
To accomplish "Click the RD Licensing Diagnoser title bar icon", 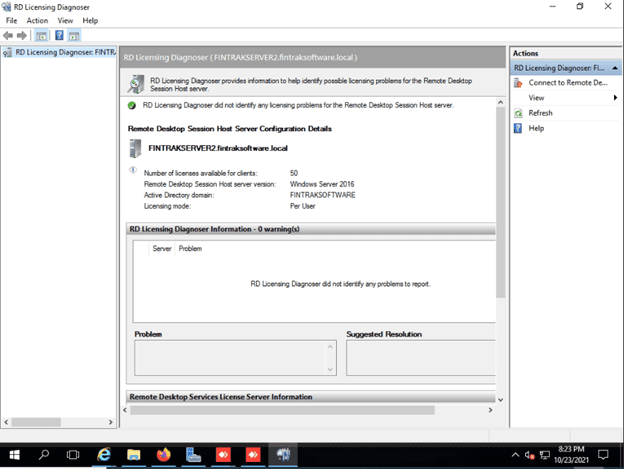I will click(6, 7).
